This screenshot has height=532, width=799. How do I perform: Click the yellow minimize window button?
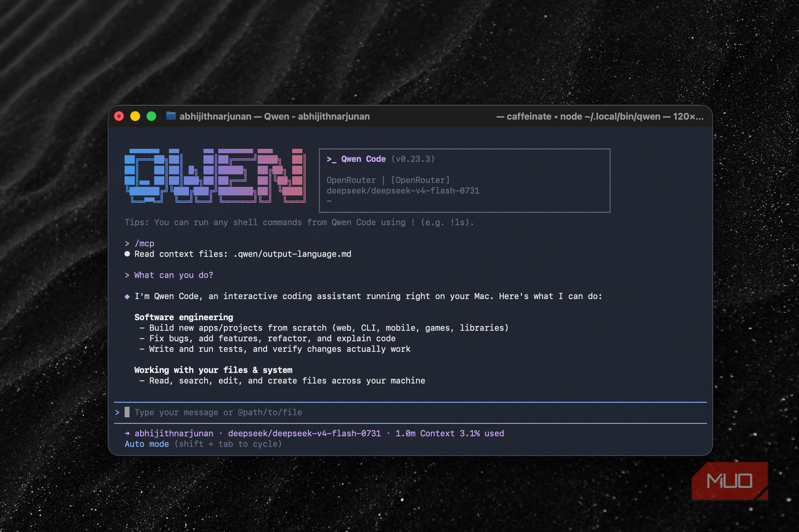tap(135, 116)
